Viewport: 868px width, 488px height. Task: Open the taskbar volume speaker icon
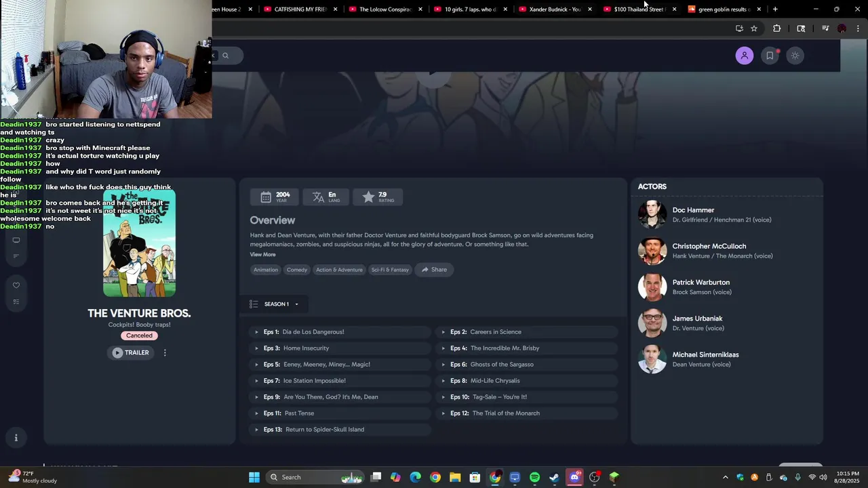coord(823,477)
